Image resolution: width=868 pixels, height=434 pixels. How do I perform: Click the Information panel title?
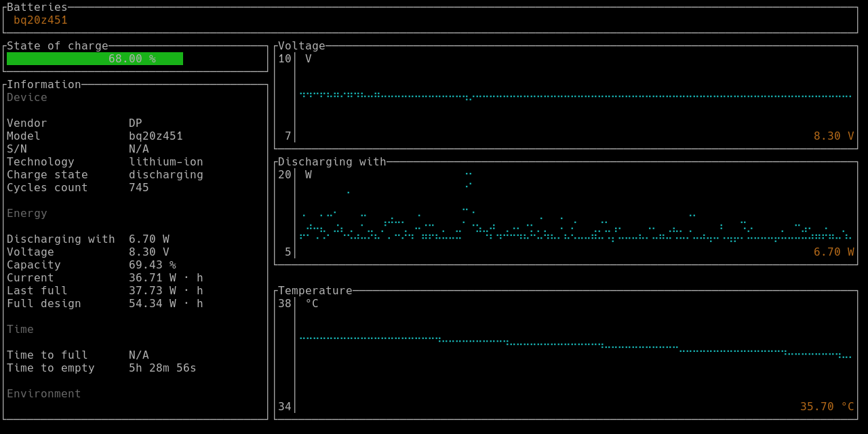[x=44, y=85]
